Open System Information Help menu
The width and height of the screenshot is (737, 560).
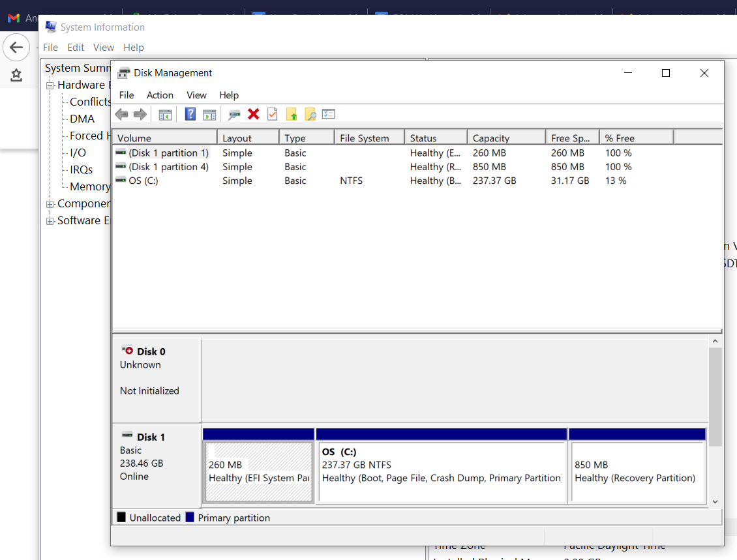point(134,48)
